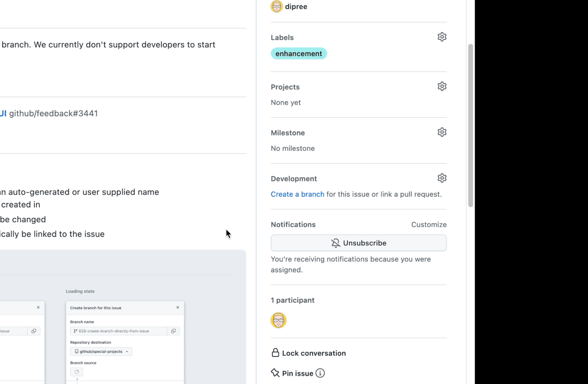This screenshot has height=384, width=588.
Task: Select the enhancement label
Action: pos(299,53)
